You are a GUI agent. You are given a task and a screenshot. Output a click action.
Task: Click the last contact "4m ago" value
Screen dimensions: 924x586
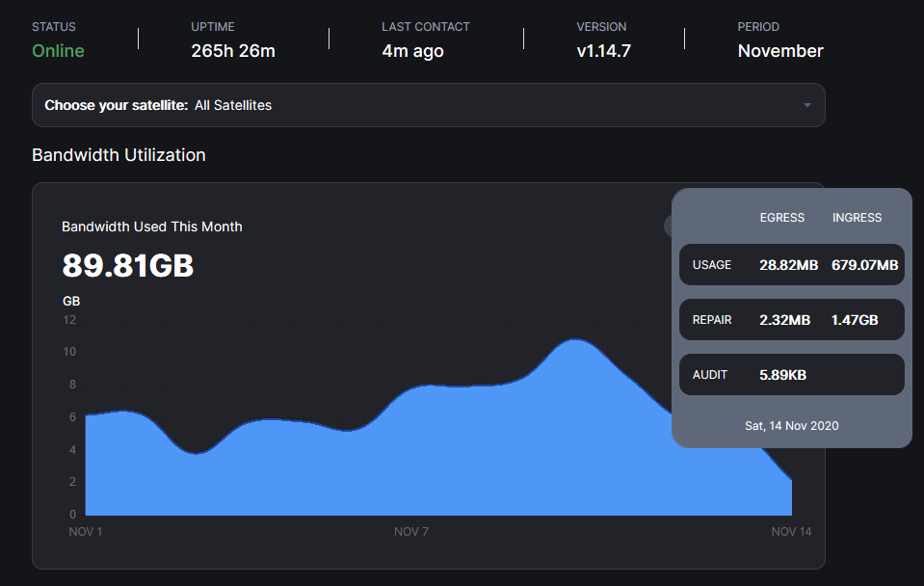[412, 51]
